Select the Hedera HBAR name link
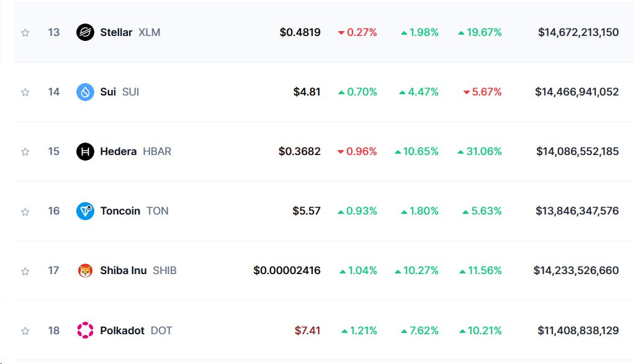 (x=136, y=151)
